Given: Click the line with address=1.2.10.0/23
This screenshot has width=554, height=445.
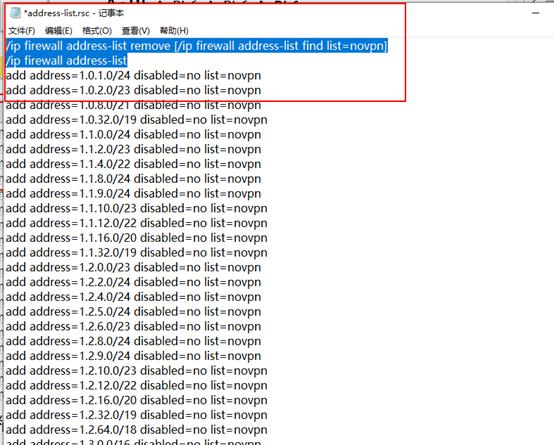Looking at the screenshot, I should 136,371.
